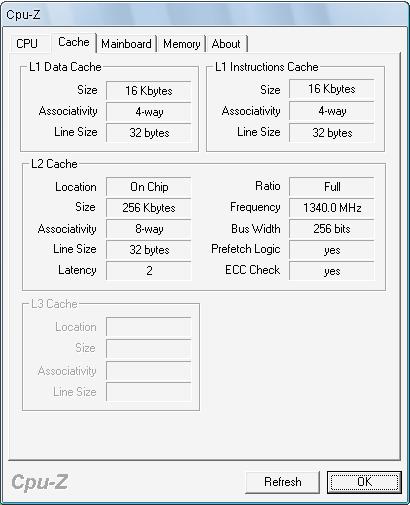
Task: Click the L2 Latency value field
Action: [x=149, y=271]
